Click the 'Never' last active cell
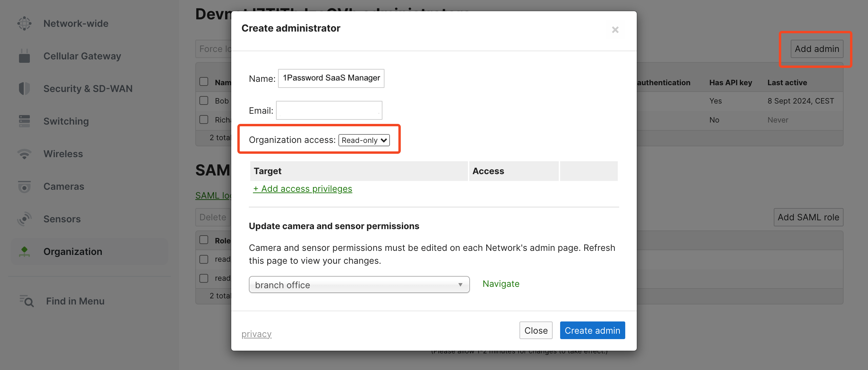The image size is (868, 370). click(778, 120)
